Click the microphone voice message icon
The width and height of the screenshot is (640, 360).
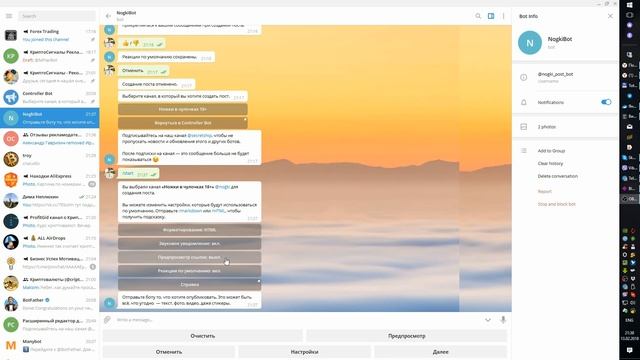[503, 320]
